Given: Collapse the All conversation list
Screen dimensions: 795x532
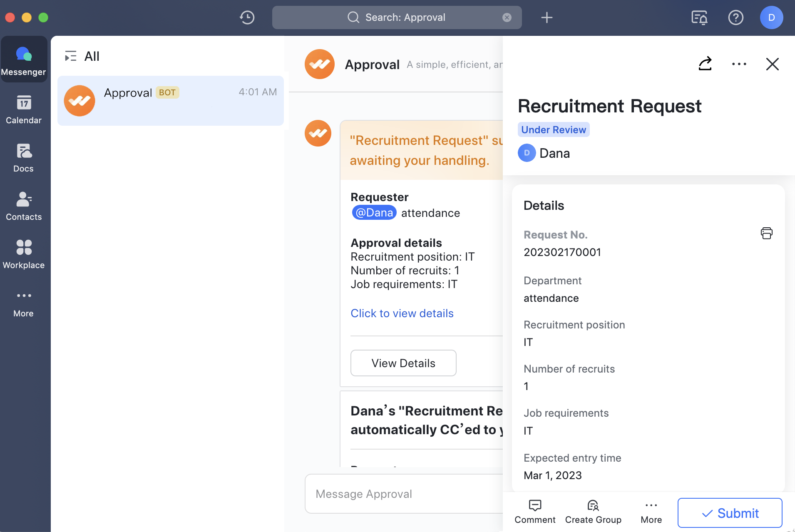Looking at the screenshot, I should [71, 55].
